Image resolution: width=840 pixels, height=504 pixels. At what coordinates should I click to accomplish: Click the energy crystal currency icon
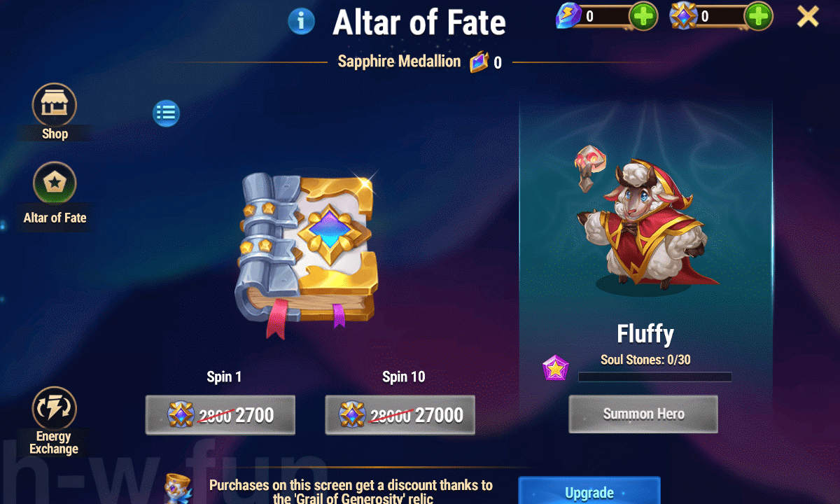(x=569, y=16)
